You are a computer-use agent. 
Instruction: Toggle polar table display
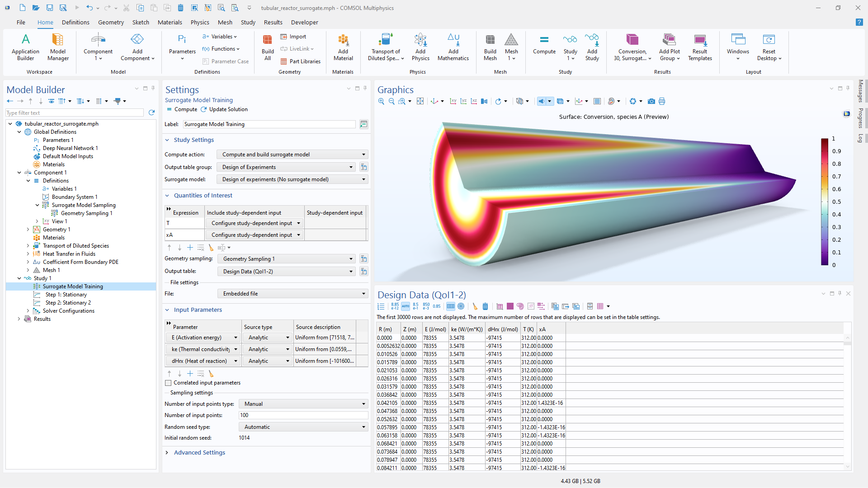[461, 306]
